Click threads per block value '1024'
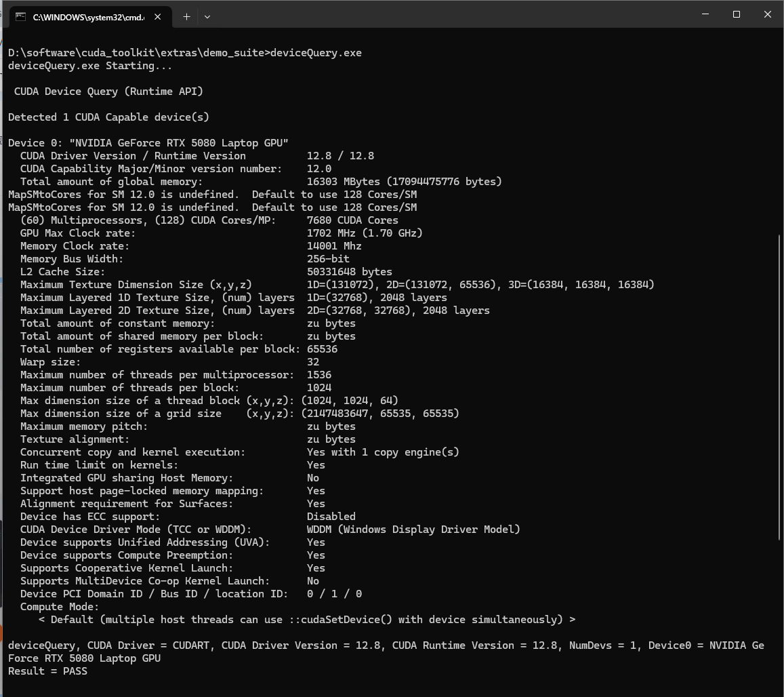The height and width of the screenshot is (697, 784). [x=319, y=389]
